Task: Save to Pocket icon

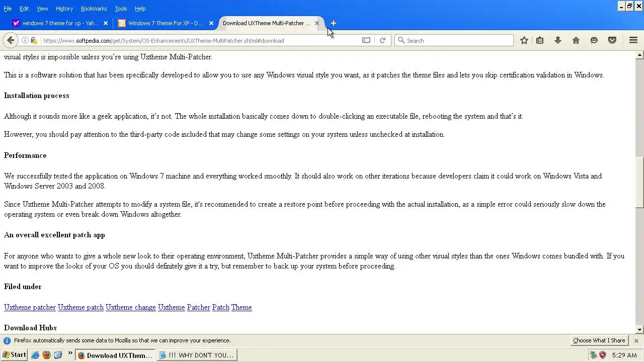Action: coord(612,40)
